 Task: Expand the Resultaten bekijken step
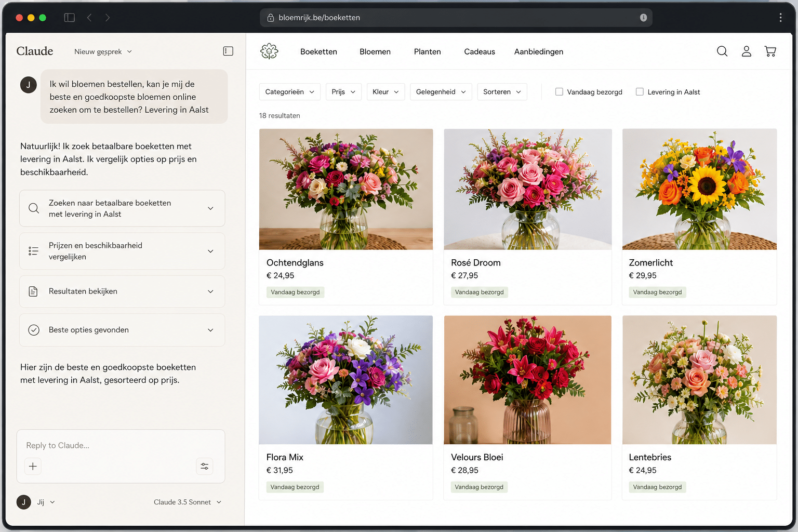tap(122, 291)
